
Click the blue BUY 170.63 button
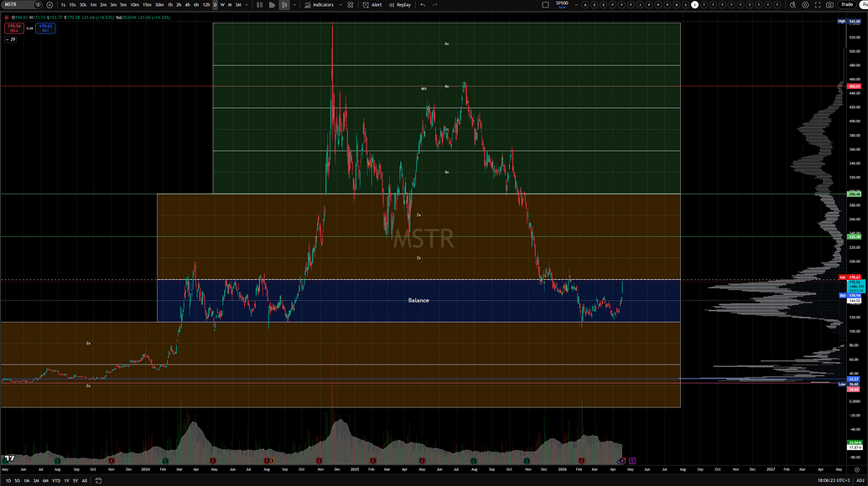[x=45, y=28]
